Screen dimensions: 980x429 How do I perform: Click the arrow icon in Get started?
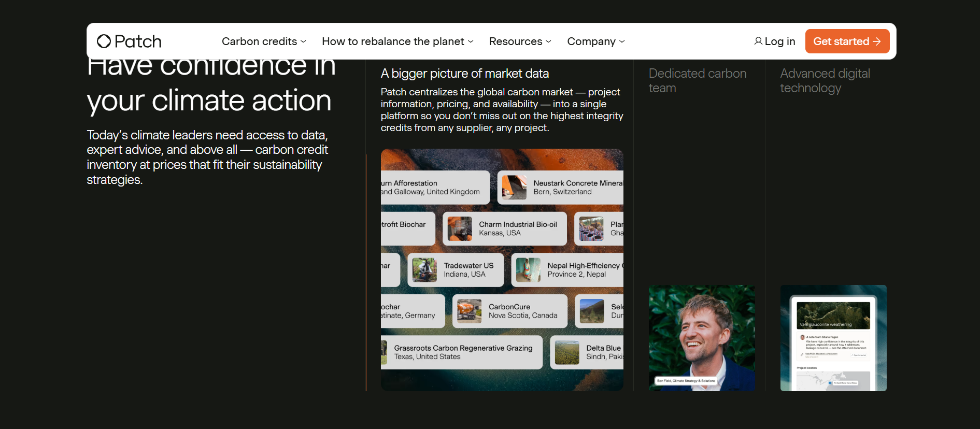877,41
